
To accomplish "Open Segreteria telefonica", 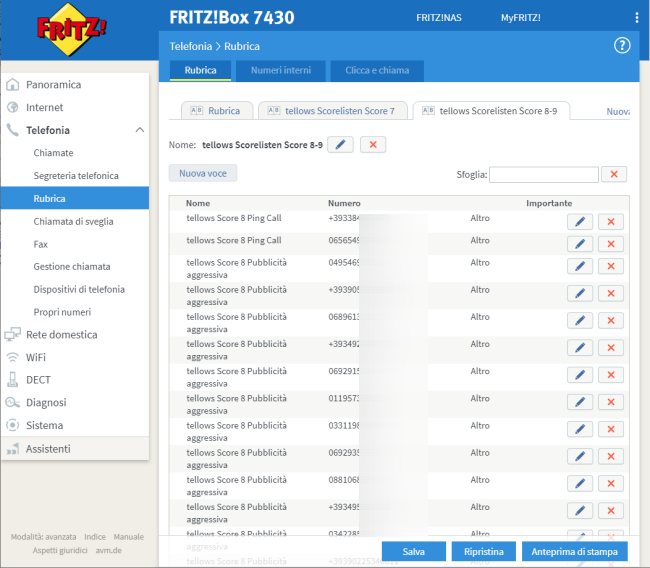I will [x=75, y=176].
